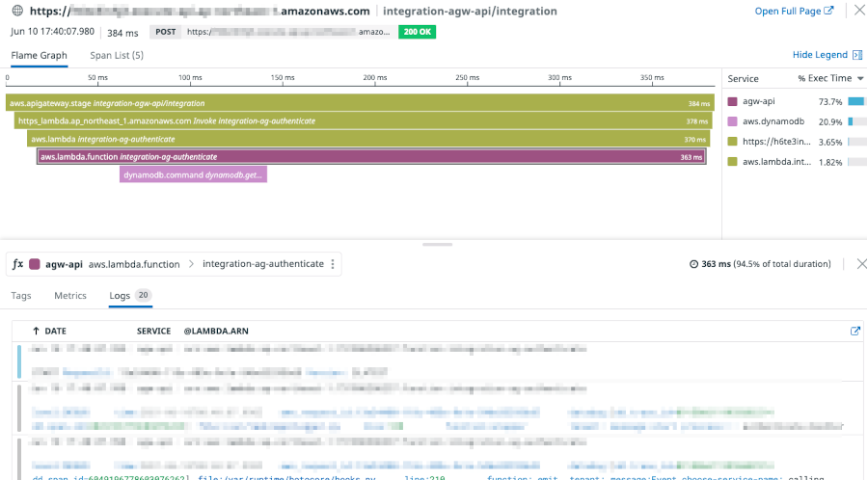Image resolution: width=868 pixels, height=480 pixels.
Task: Open the Metrics tab
Action: (x=70, y=295)
